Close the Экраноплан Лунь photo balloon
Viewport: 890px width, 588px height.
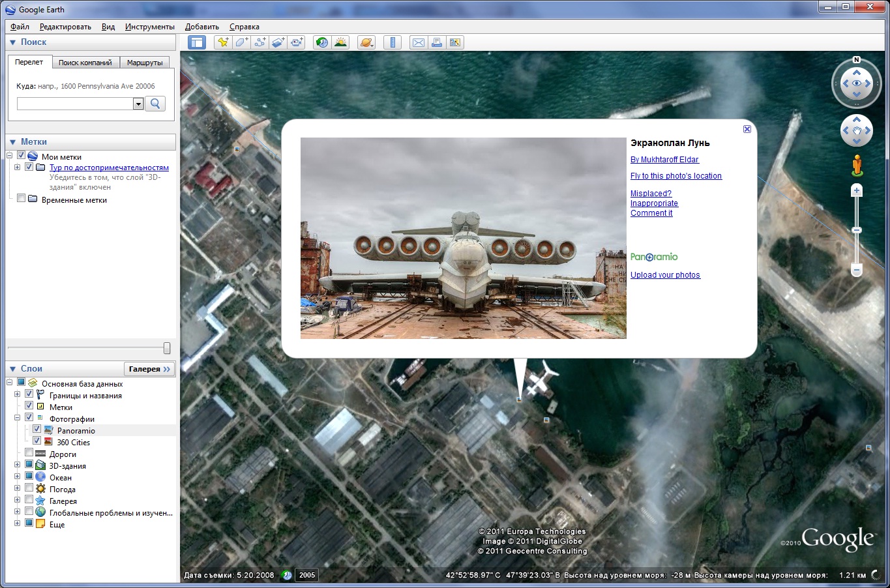click(747, 129)
